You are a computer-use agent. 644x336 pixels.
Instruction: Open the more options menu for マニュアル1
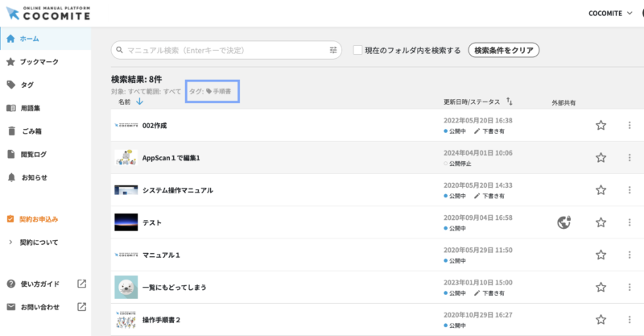(630, 255)
